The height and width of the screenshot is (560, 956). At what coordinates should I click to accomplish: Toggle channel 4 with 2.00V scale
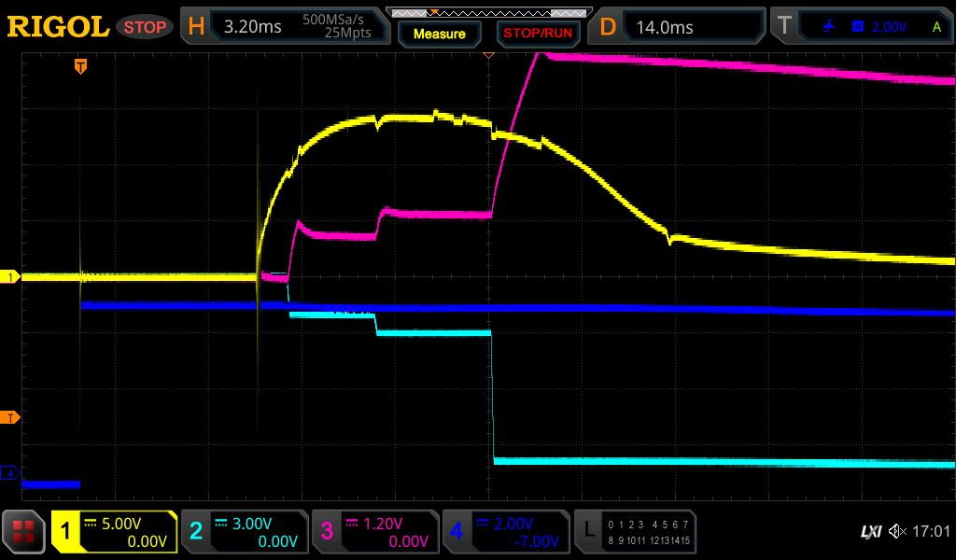[506, 532]
